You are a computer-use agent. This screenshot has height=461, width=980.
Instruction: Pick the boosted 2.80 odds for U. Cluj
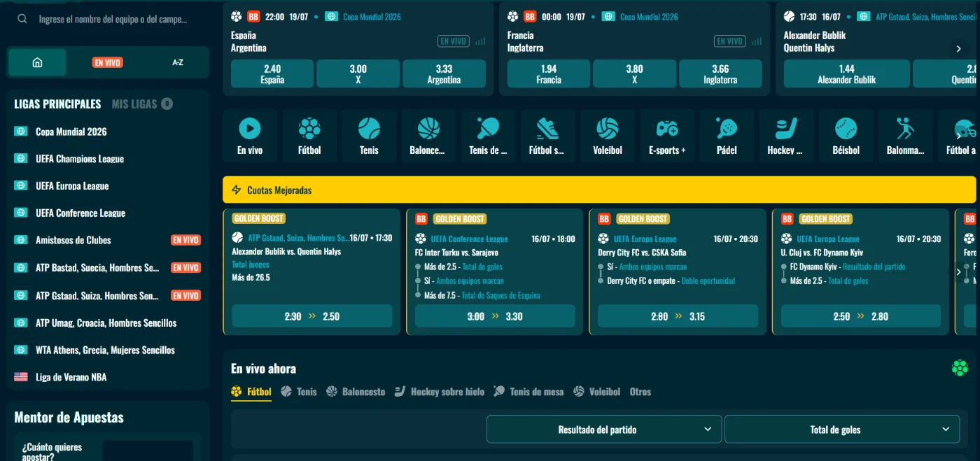tap(860, 316)
